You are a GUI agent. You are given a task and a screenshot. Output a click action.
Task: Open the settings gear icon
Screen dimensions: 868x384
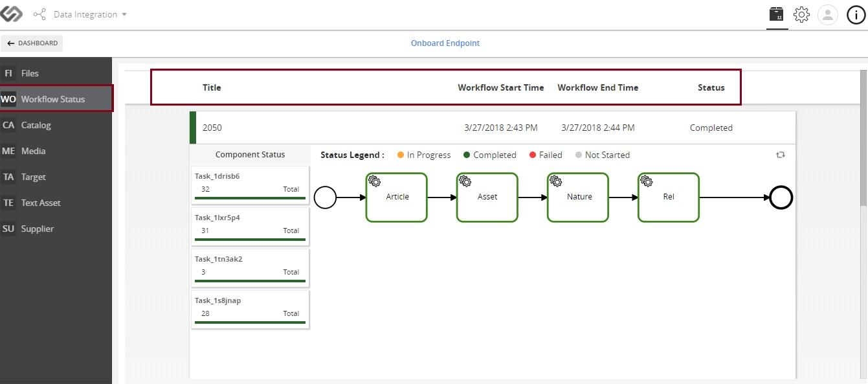(801, 14)
